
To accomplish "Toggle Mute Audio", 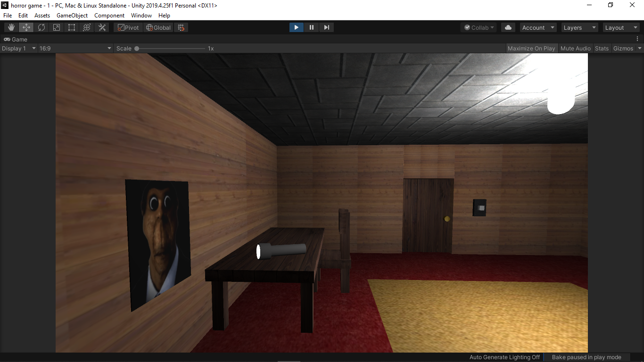I will point(575,48).
